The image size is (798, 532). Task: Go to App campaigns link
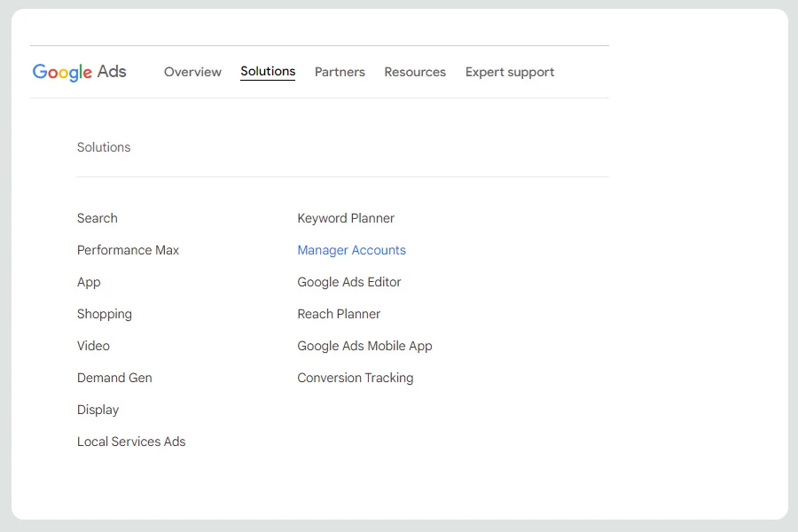(x=89, y=283)
